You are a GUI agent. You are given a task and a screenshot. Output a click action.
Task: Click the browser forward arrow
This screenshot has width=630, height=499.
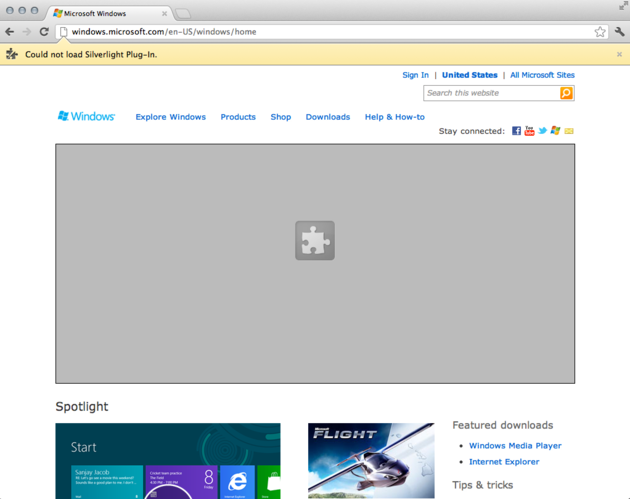click(27, 32)
